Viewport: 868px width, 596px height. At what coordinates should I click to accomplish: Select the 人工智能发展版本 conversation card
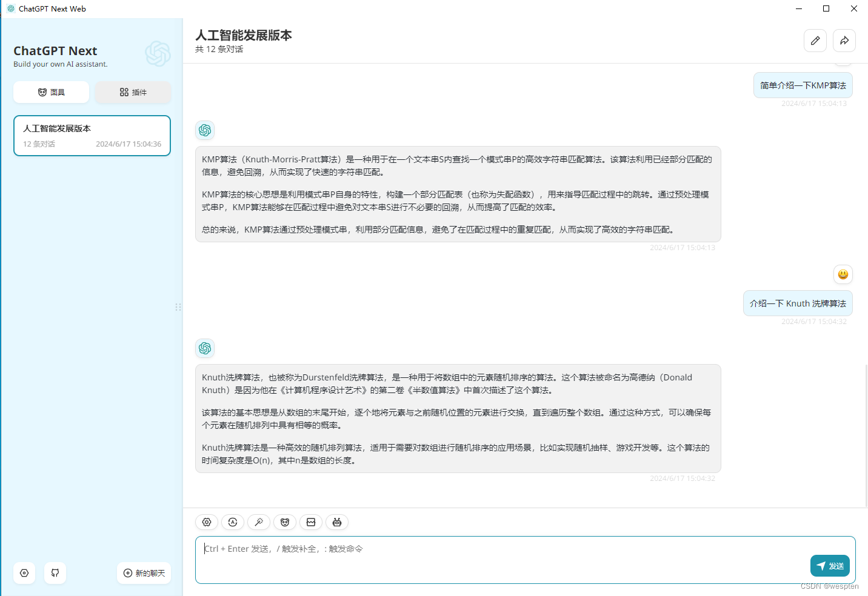[x=92, y=136]
